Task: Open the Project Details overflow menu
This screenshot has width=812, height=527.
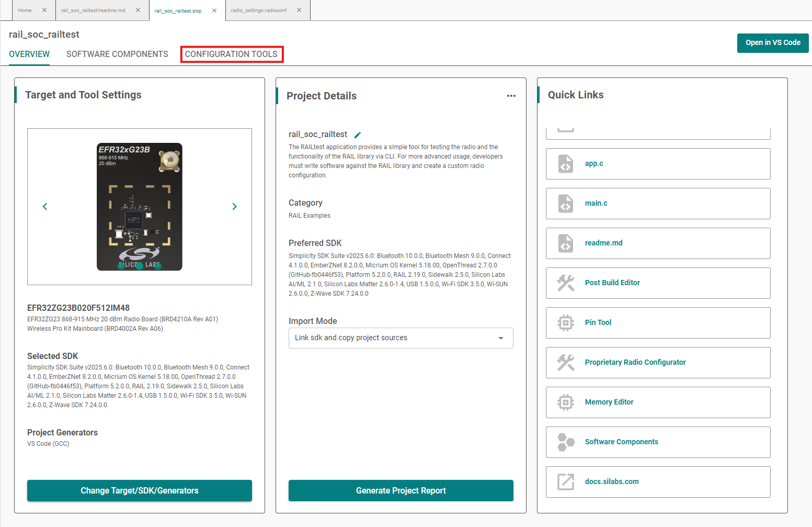Action: (x=511, y=95)
